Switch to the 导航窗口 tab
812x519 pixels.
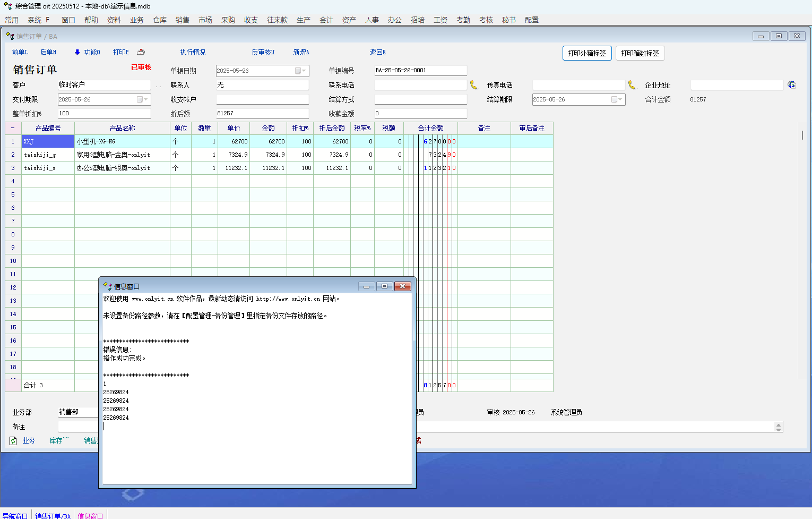[15, 515]
